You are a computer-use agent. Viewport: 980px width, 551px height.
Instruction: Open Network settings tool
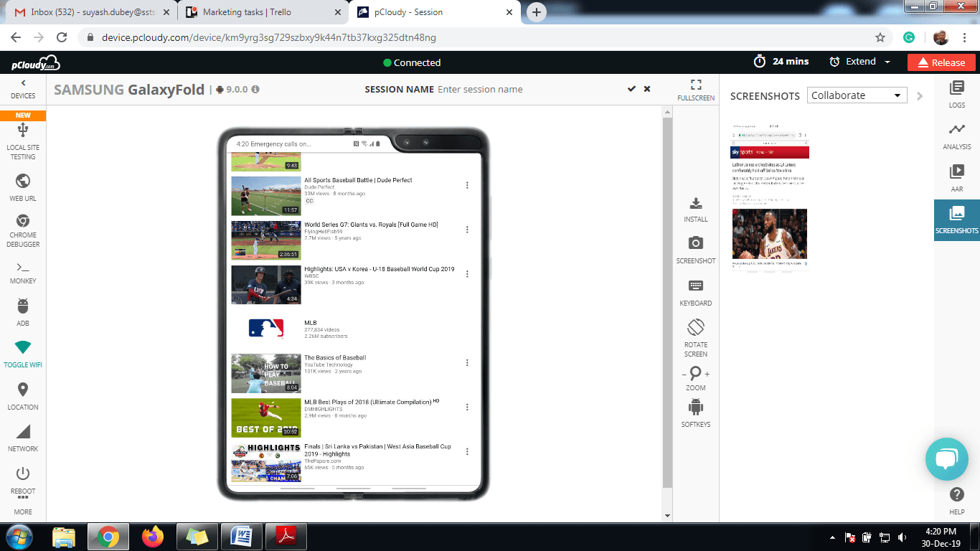[23, 438]
